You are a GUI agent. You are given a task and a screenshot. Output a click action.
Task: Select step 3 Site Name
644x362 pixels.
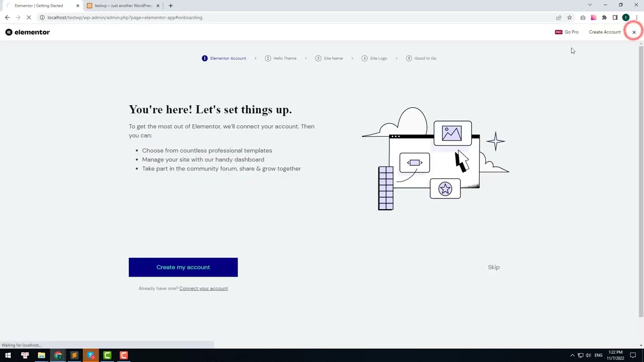pyautogui.click(x=329, y=58)
